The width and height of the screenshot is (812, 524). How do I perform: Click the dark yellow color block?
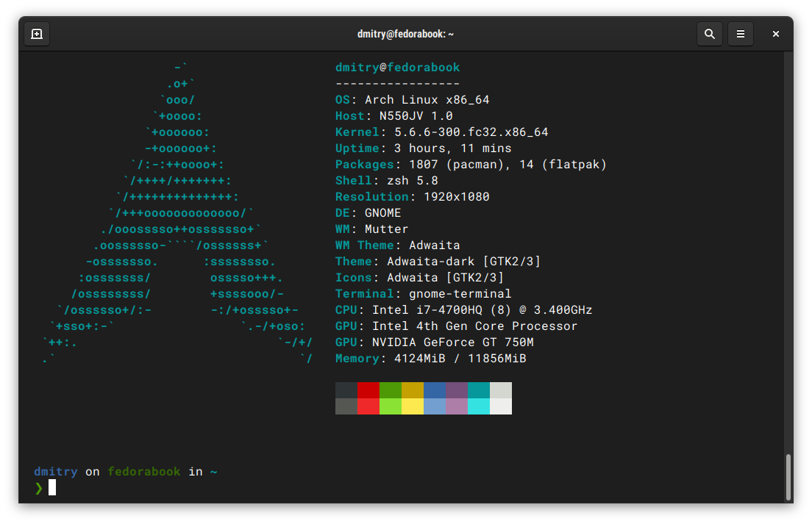[412, 390]
